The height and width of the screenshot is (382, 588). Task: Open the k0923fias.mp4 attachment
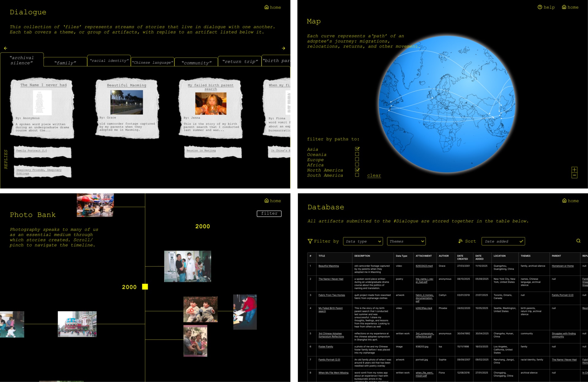pyautogui.click(x=424, y=308)
